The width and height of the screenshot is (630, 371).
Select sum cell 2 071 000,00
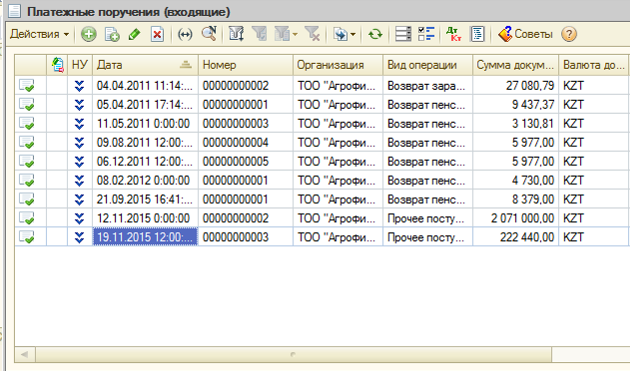(515, 218)
